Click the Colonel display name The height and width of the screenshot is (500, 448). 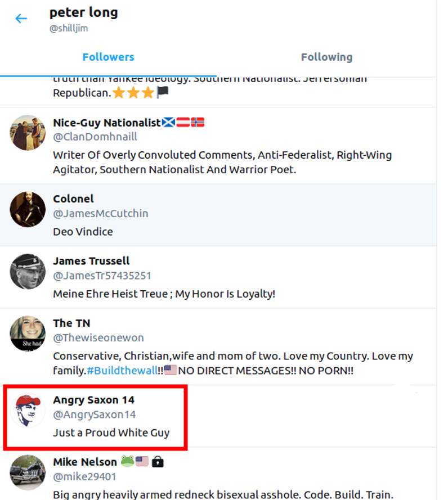click(x=73, y=199)
